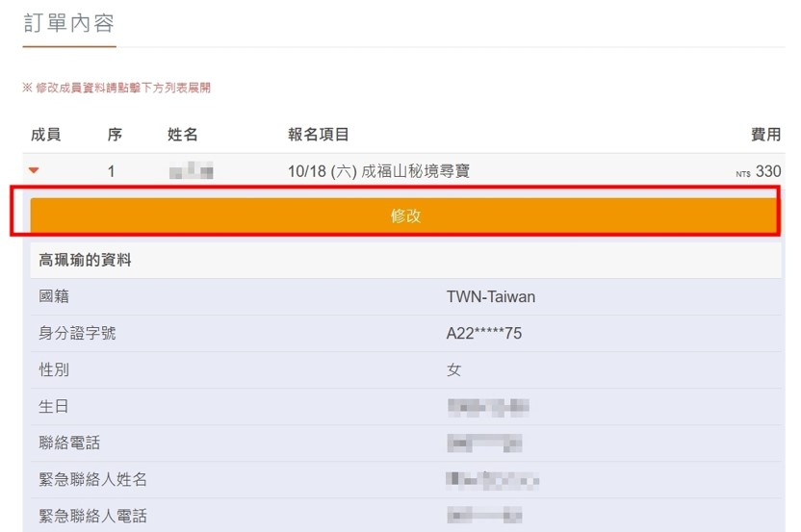Select the TWN-Taiwan nationality value
The height and width of the screenshot is (532, 801).
click(490, 297)
